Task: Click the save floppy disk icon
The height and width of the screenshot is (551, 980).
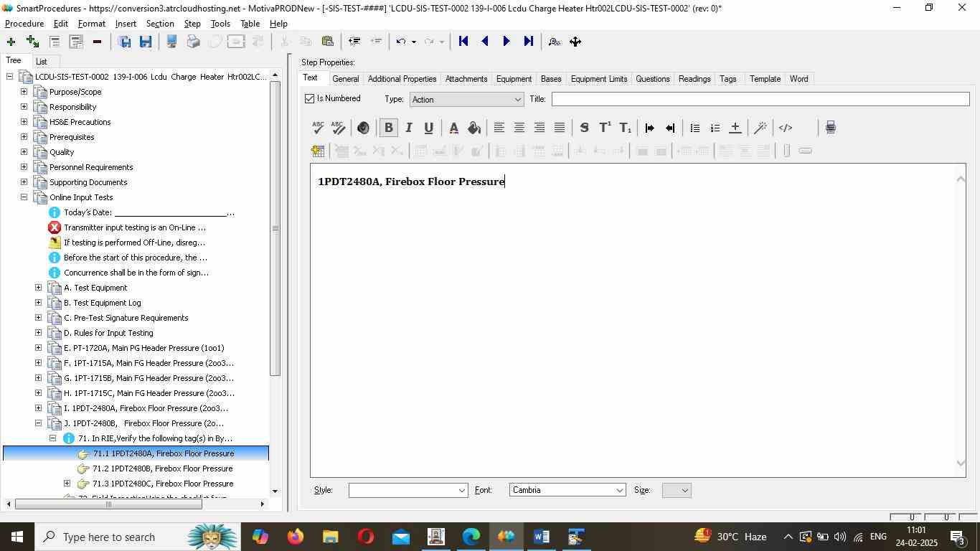Action: (146, 42)
